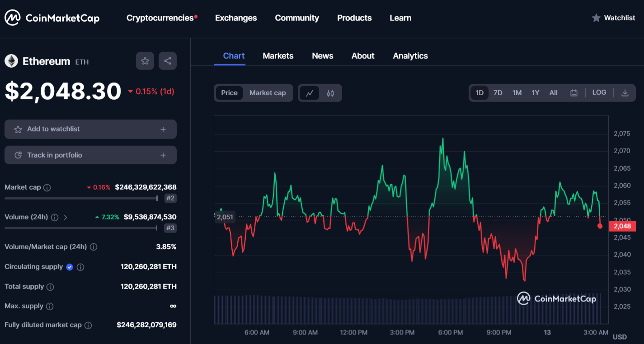Open the calendar date range picker icon

[574, 93]
